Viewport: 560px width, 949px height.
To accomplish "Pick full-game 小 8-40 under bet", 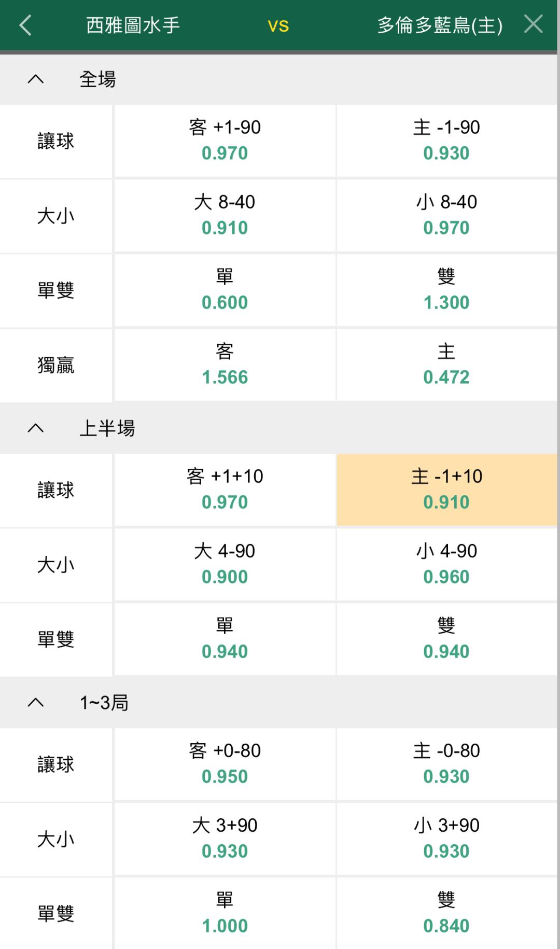I will (x=446, y=215).
